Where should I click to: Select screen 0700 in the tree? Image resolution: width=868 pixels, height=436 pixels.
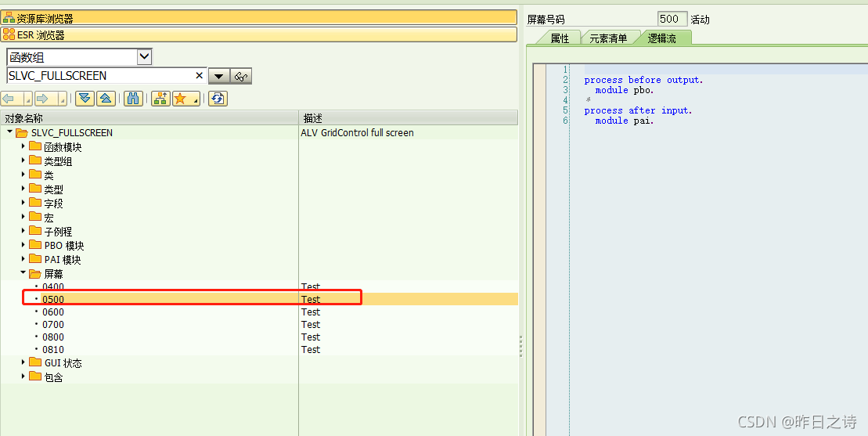(53, 324)
